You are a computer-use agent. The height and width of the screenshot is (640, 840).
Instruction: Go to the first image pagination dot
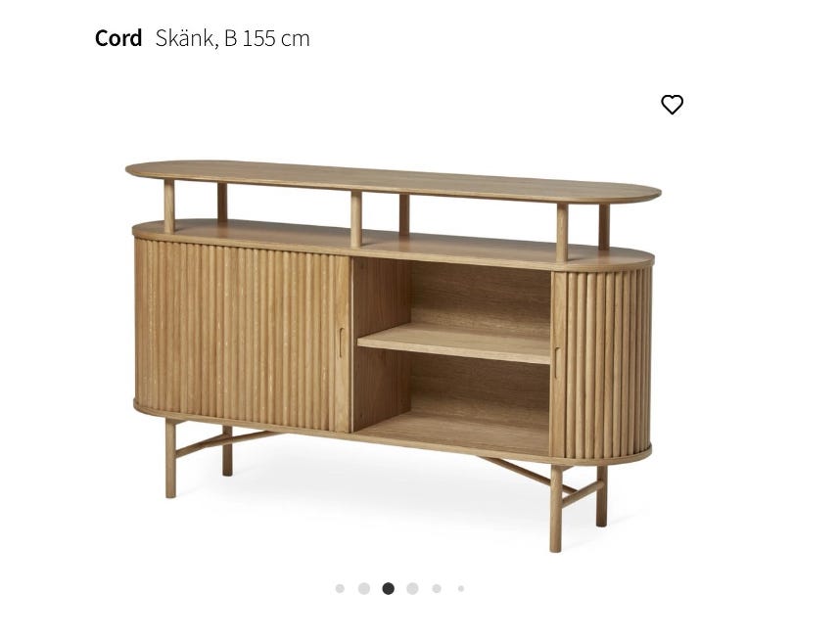click(340, 588)
